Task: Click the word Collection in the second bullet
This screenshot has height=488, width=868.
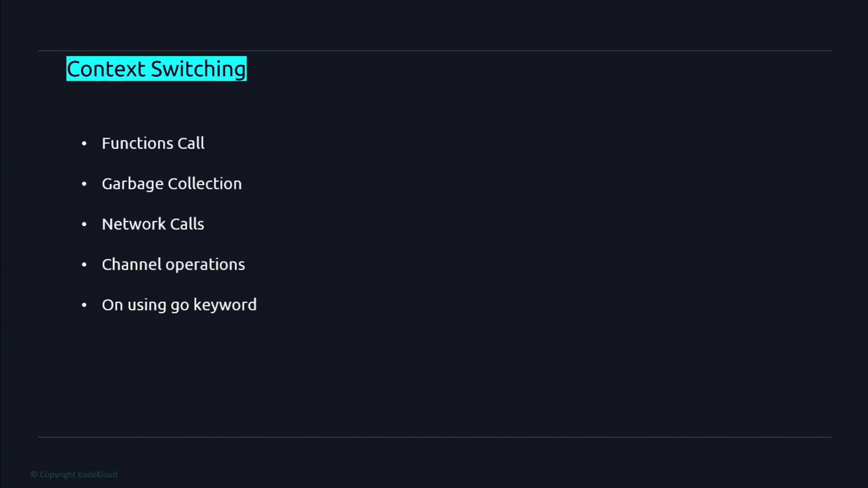Action: 204,184
